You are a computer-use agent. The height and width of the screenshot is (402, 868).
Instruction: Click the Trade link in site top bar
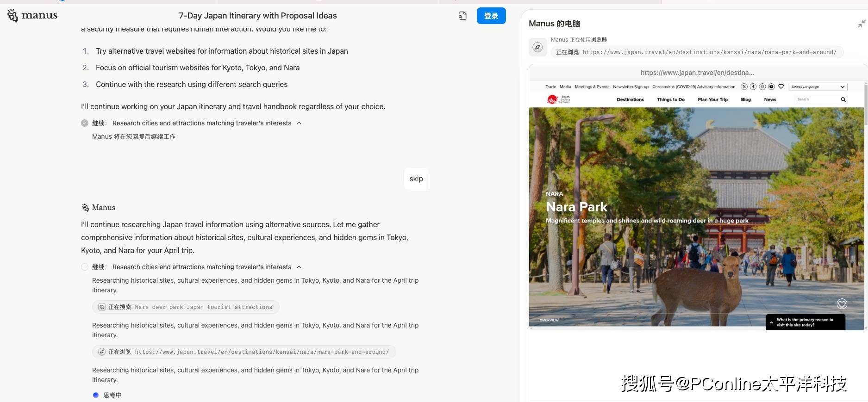(550, 87)
